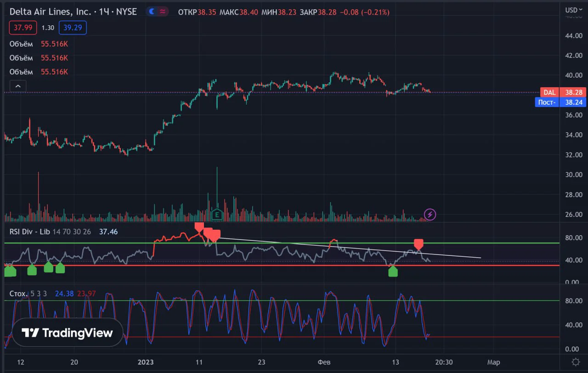The height and width of the screenshot is (373, 588).
Task: Click the ОТКР 38.35 open value
Action: tap(198, 12)
